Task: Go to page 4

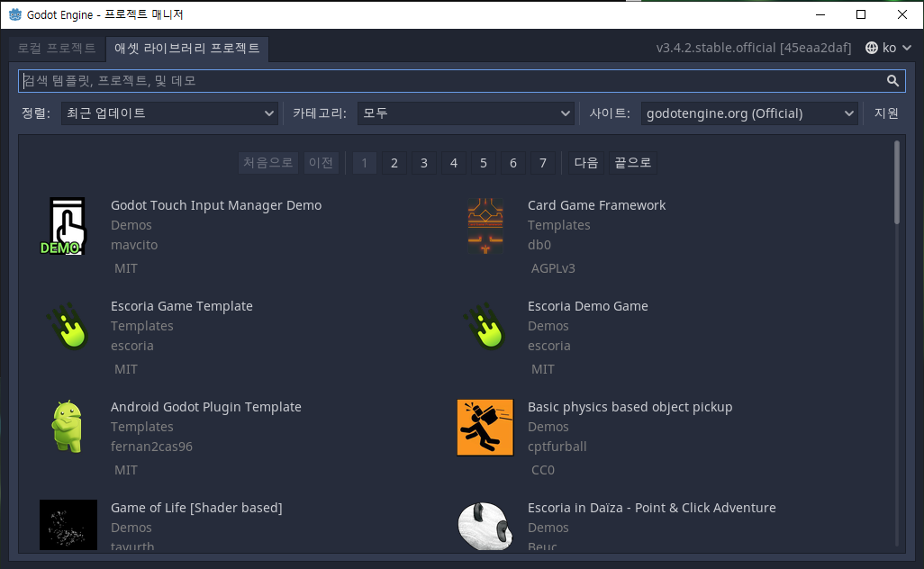Action: point(454,163)
